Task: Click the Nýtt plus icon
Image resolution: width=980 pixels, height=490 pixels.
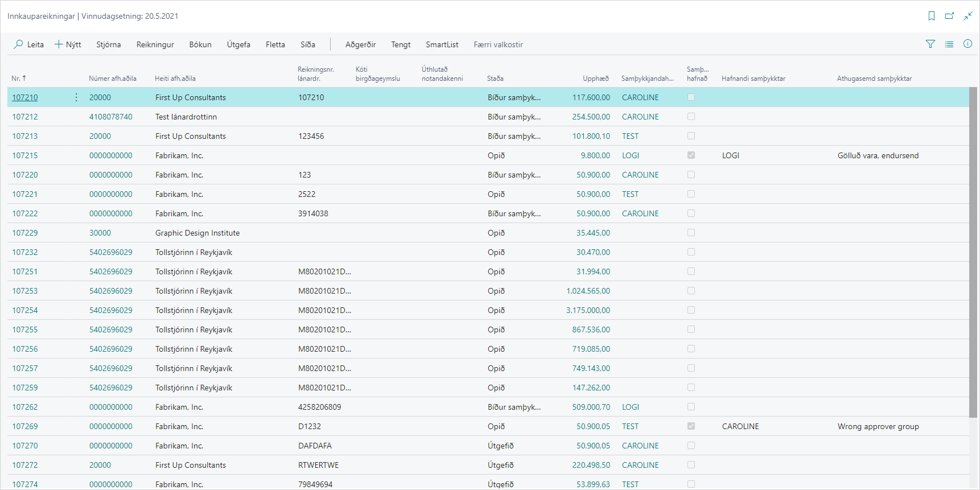Action: tap(59, 44)
